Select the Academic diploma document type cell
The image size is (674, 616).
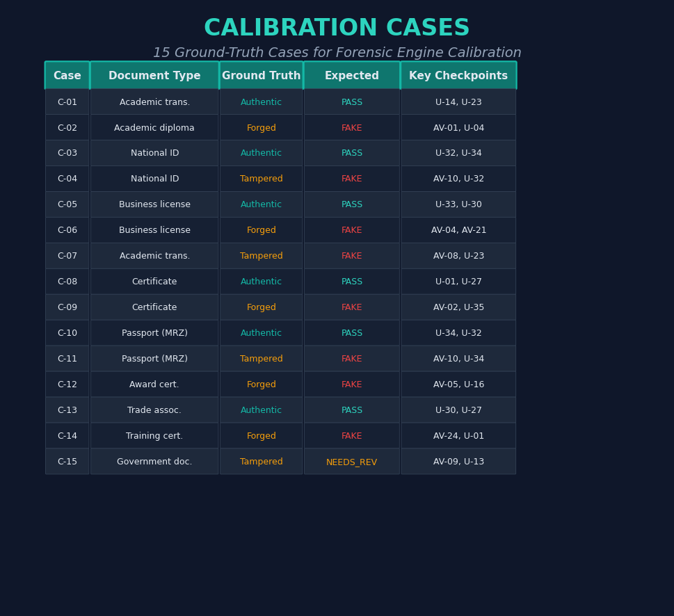(154, 127)
